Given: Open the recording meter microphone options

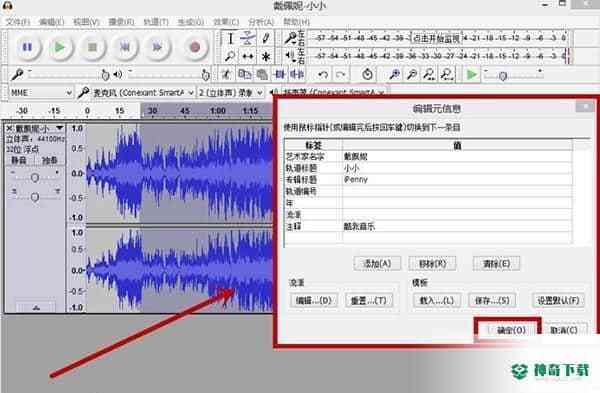Looking at the screenshot, I should [x=290, y=38].
